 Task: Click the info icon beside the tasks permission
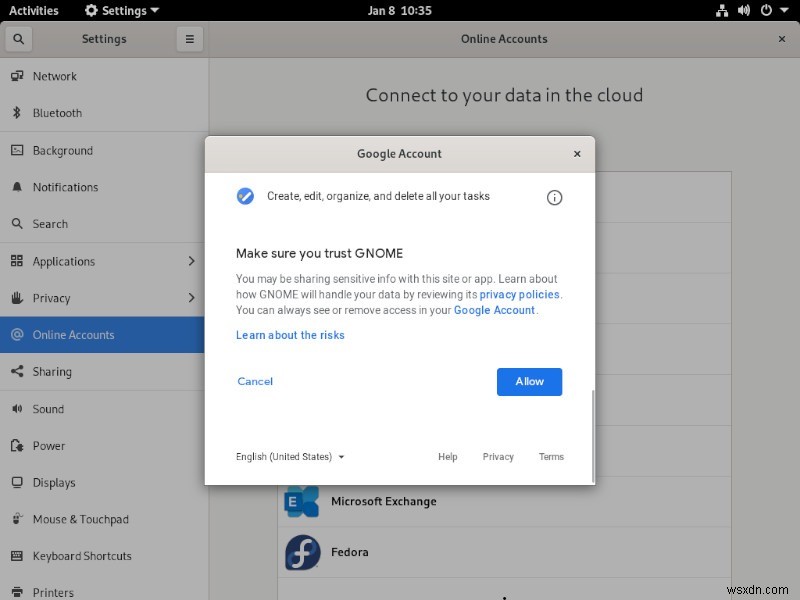(554, 198)
